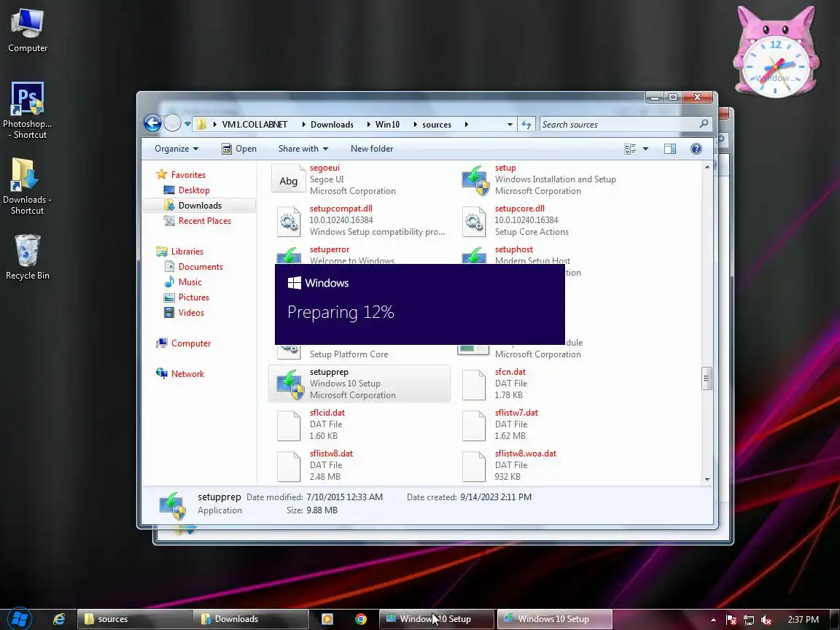Select the Downloads shortcut on desktop
The height and width of the screenshot is (630, 840).
[27, 186]
